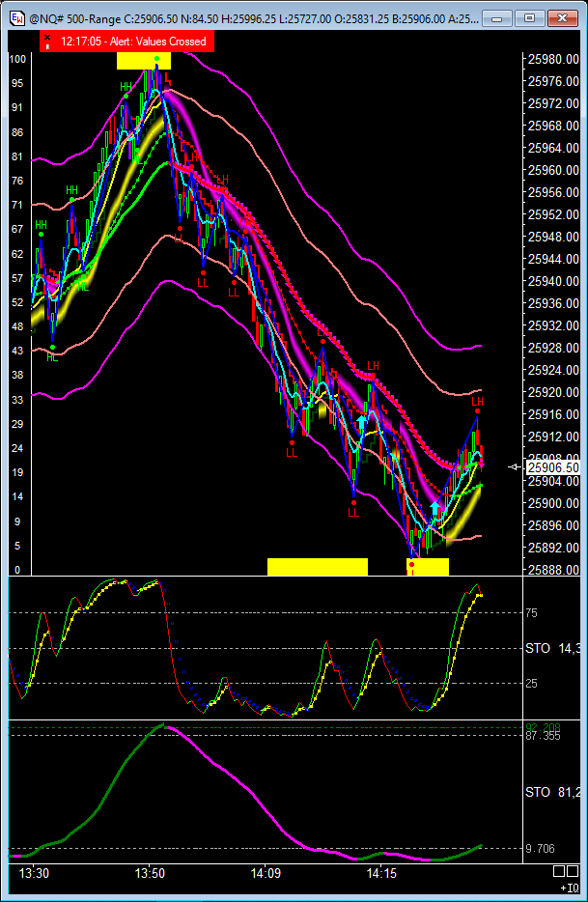
Task: Click the 13:50 time label on the axis
Action: tap(150, 873)
